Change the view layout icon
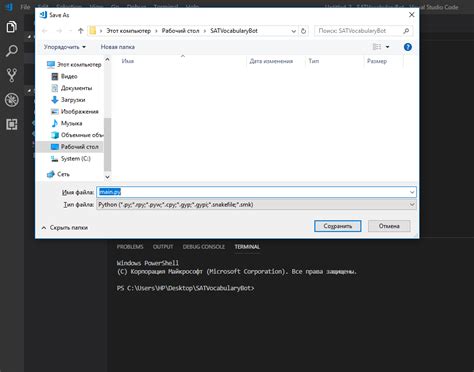This screenshot has height=372, width=474. coord(377,47)
